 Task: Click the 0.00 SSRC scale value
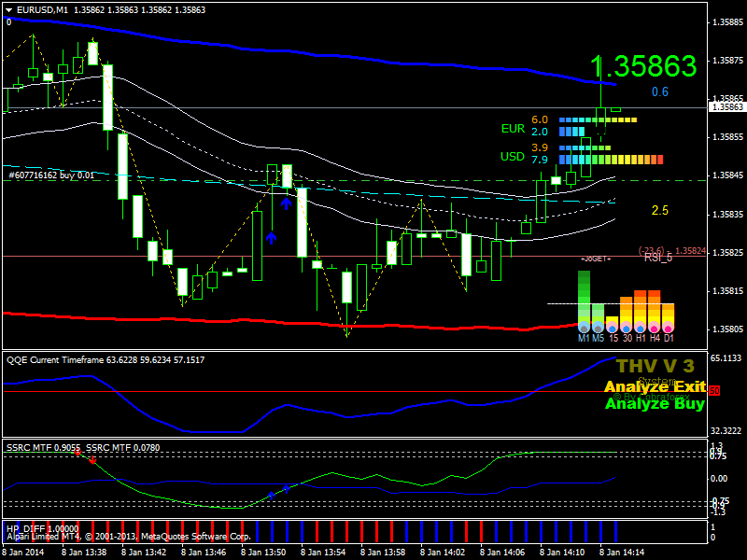click(x=719, y=479)
